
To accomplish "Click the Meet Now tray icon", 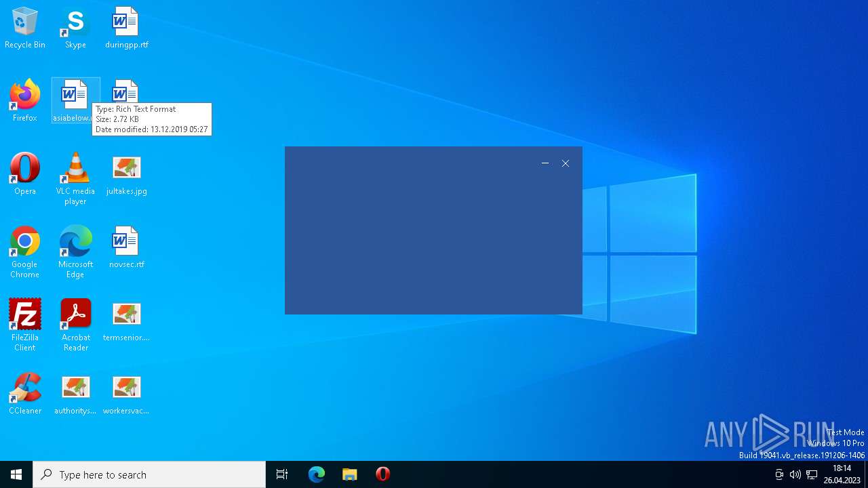I will [779, 474].
